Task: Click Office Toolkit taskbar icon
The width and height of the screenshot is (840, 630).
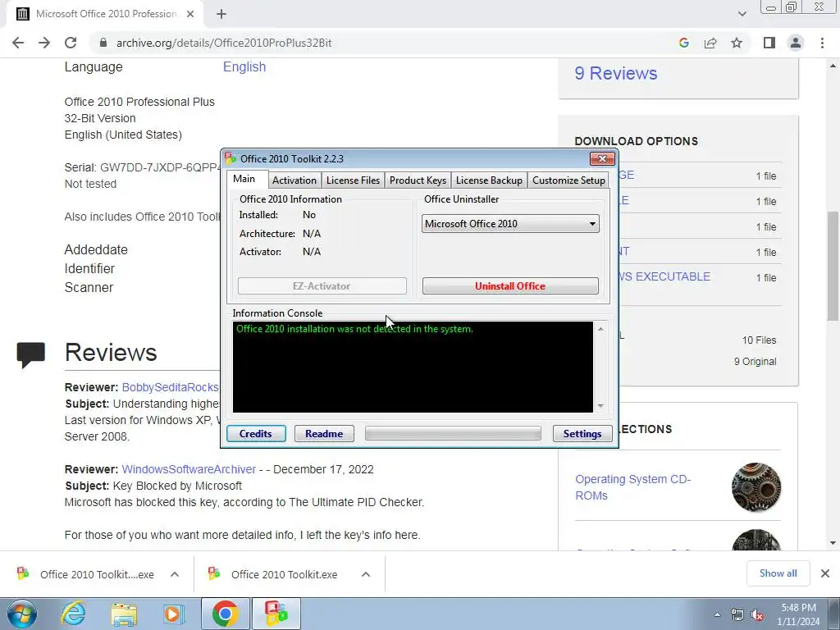Action: click(276, 614)
